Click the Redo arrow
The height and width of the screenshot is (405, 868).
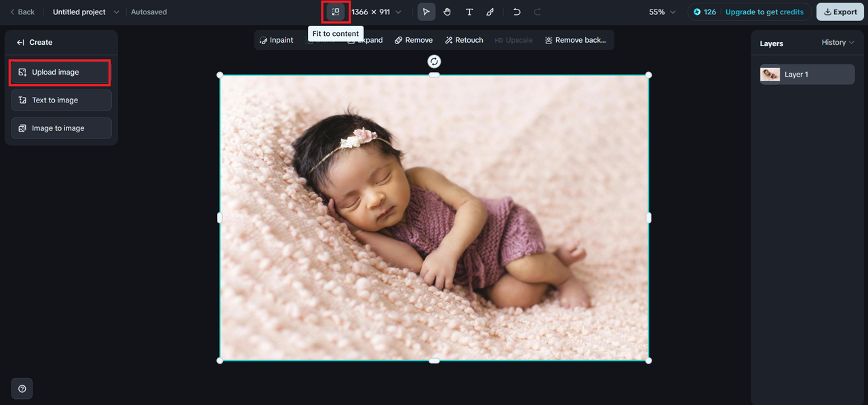[537, 12]
